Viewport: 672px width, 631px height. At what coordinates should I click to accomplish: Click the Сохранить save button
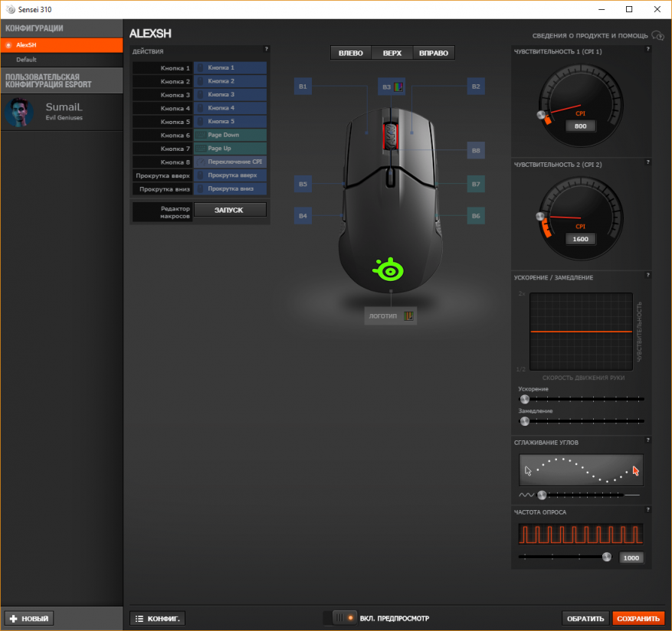(x=638, y=619)
